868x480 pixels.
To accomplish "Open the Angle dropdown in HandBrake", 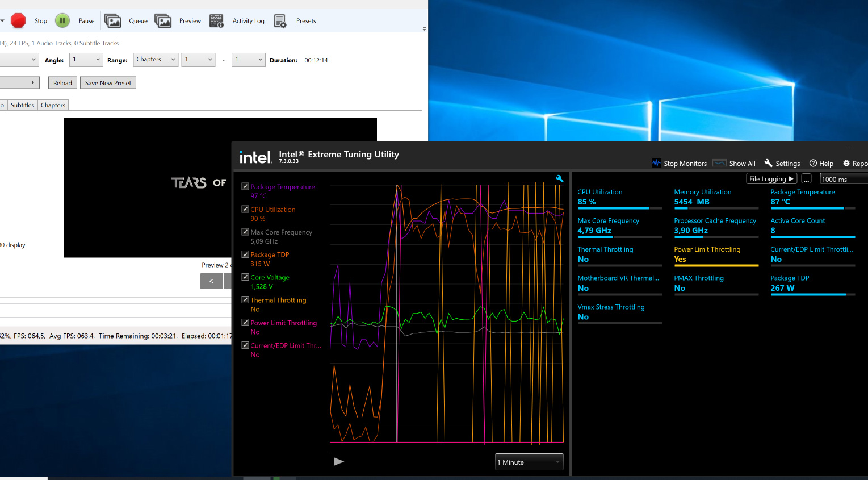I will (x=86, y=60).
